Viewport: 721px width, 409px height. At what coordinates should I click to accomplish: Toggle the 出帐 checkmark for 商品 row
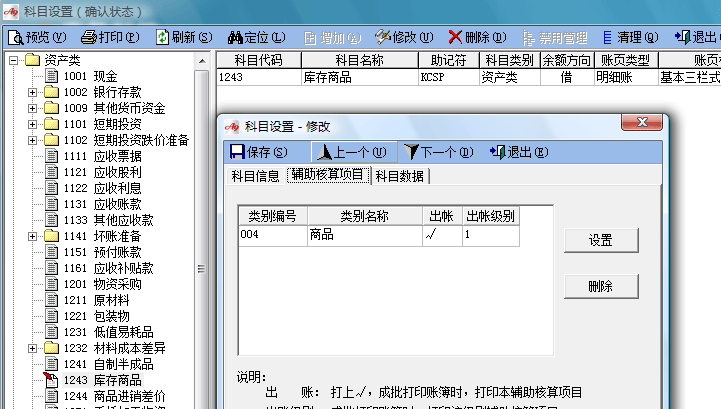441,234
